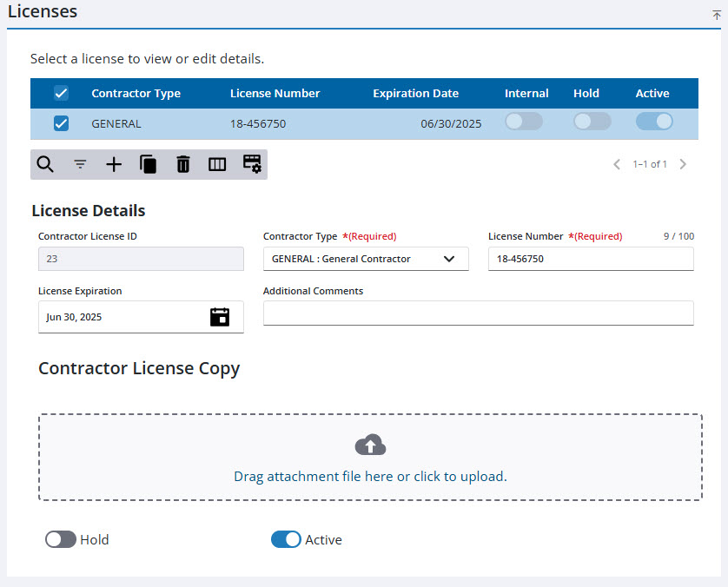Go to the next page arrow
The height and width of the screenshot is (587, 728).
pyautogui.click(x=683, y=164)
